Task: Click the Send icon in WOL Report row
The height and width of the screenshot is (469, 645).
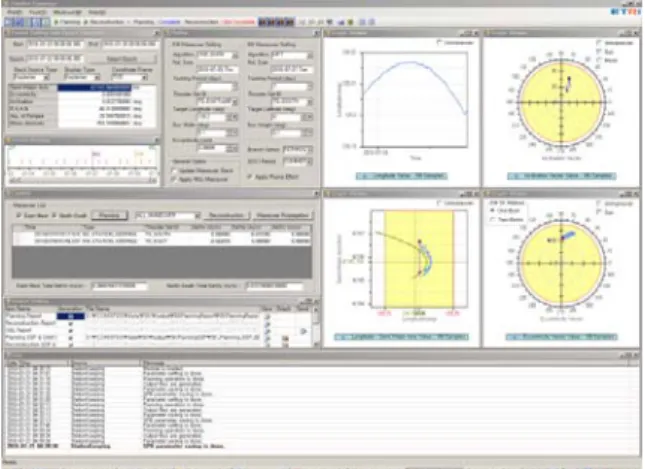Action: 304,331
